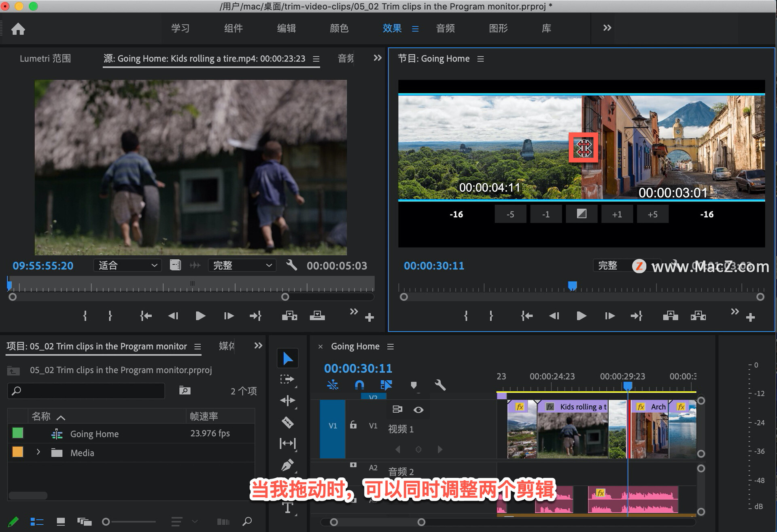Screen dimensions: 777x532
Task: Select the Pen tool in the tools panel
Action: [x=287, y=465]
